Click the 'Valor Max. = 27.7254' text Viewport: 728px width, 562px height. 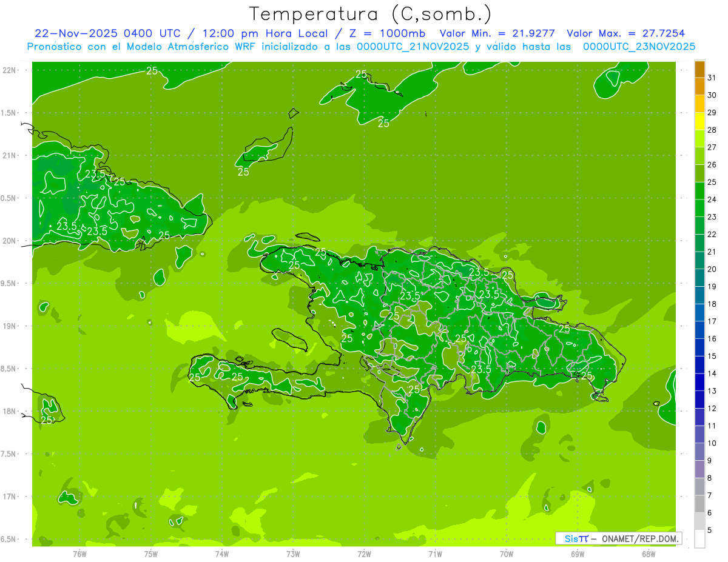pyautogui.click(x=626, y=33)
